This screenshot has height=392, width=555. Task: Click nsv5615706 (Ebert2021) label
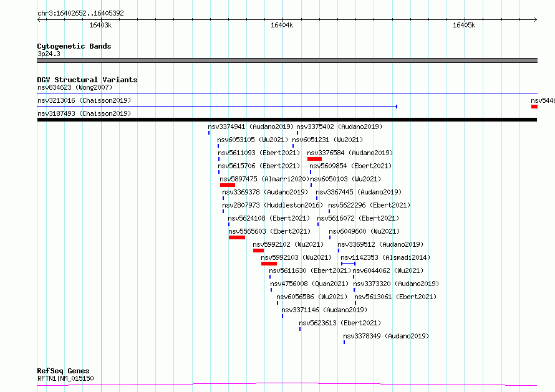pos(259,166)
